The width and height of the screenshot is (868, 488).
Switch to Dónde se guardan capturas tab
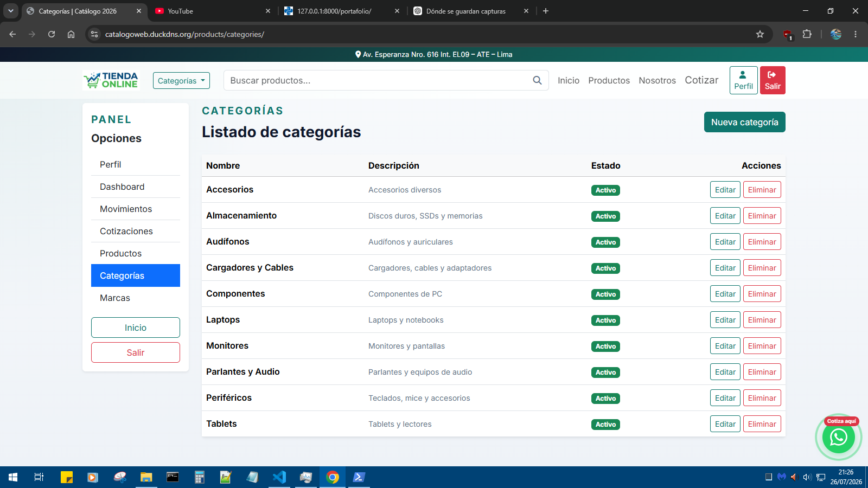470,11
